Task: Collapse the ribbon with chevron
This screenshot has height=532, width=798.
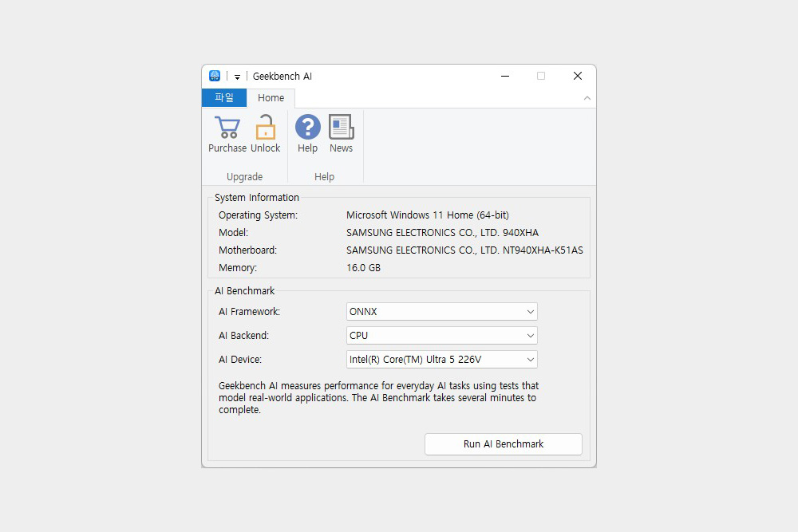Action: (587, 98)
